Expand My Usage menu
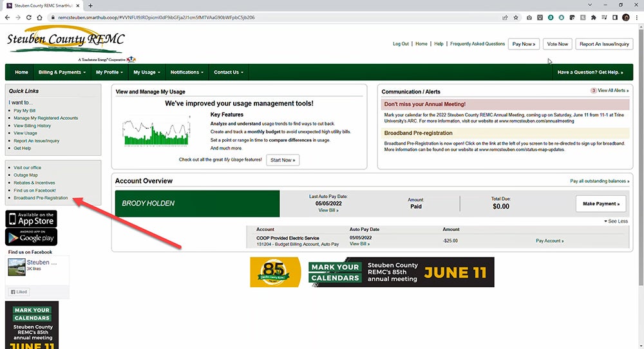 147,72
